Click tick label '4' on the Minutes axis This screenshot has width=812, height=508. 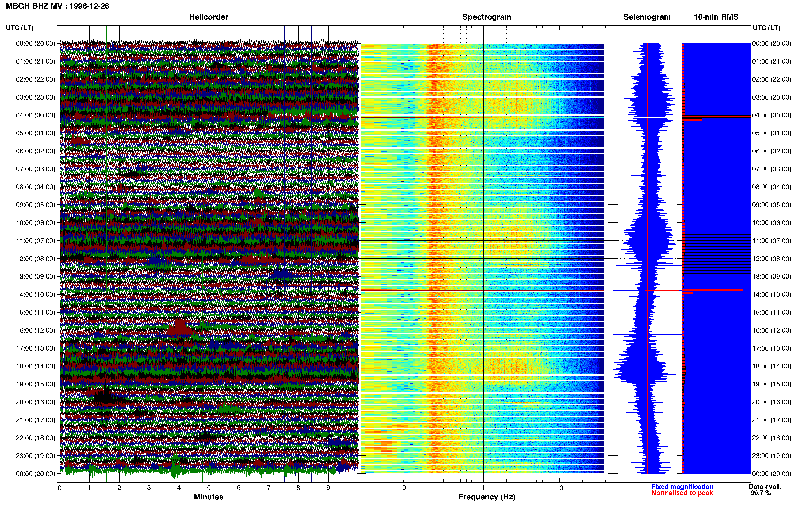coord(179,488)
